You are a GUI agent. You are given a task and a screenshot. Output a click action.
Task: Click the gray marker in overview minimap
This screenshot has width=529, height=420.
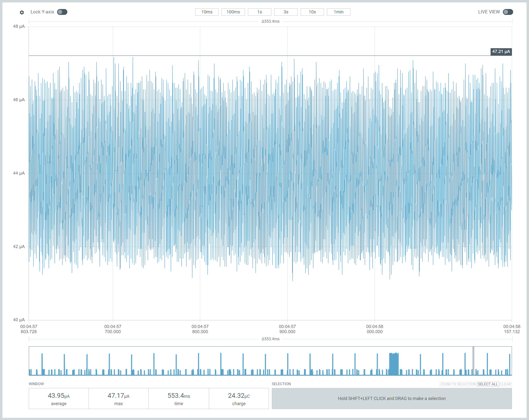click(473, 361)
